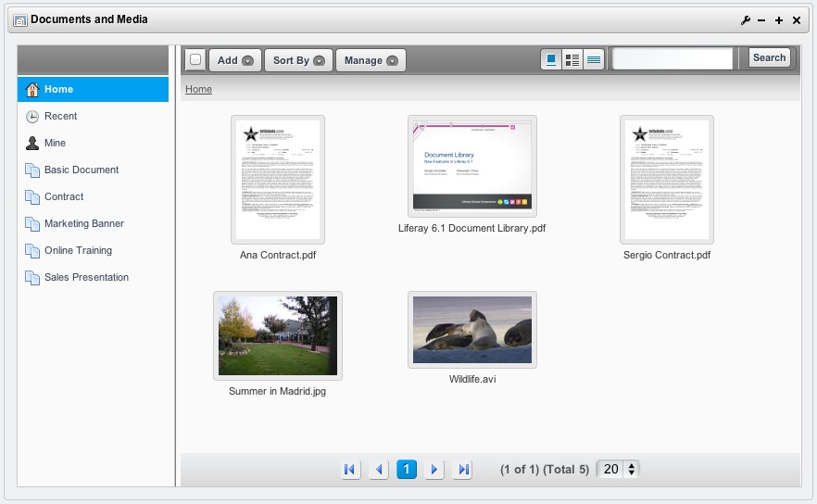This screenshot has height=504, width=817.
Task: Click the Marketing Banner document icon
Action: point(32,223)
